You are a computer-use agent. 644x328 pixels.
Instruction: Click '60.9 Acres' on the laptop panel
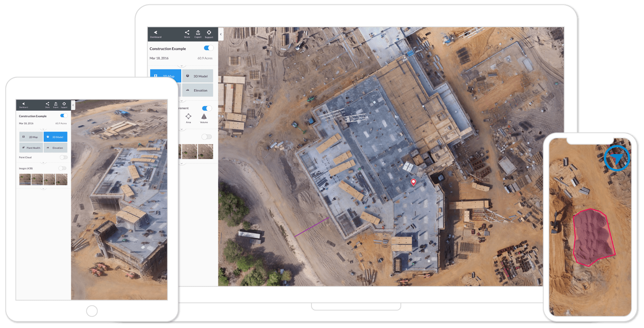[205, 58]
